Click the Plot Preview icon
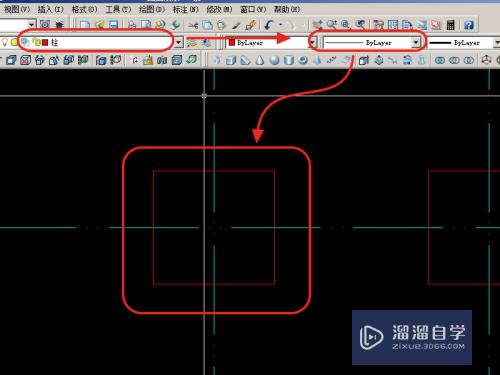The width and height of the screenshot is (500, 375). tap(146, 25)
